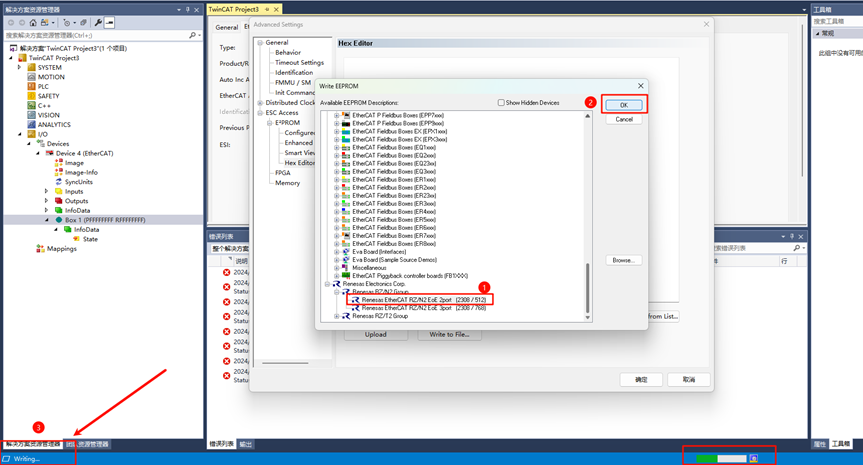
Task: Click the 确定 button in Advanced Settings
Action: click(641, 380)
